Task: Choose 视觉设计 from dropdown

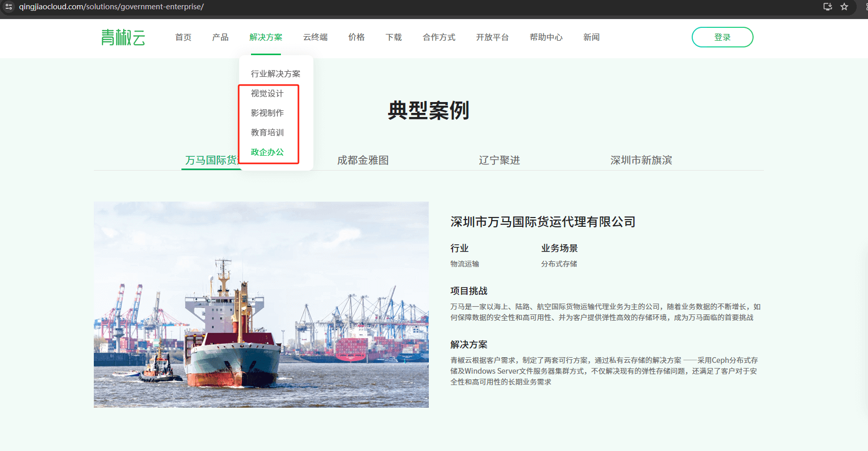Action: point(268,93)
